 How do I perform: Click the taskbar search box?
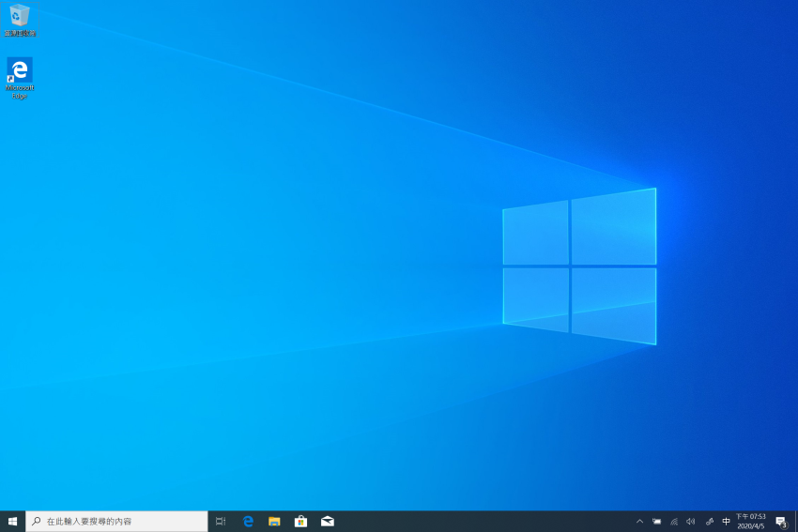116,522
